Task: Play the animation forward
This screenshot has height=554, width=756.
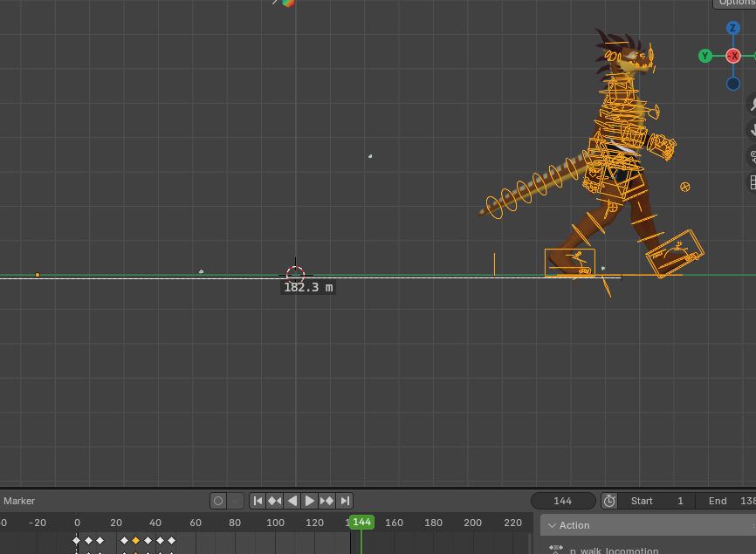Action: [x=310, y=501]
